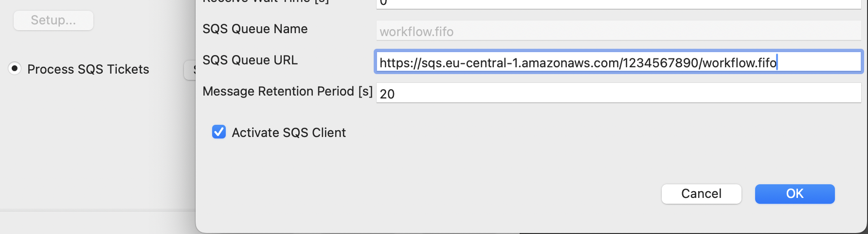Click the "Activate SQS Client" label text
Image resolution: width=868 pixels, height=234 pixels.
click(289, 133)
